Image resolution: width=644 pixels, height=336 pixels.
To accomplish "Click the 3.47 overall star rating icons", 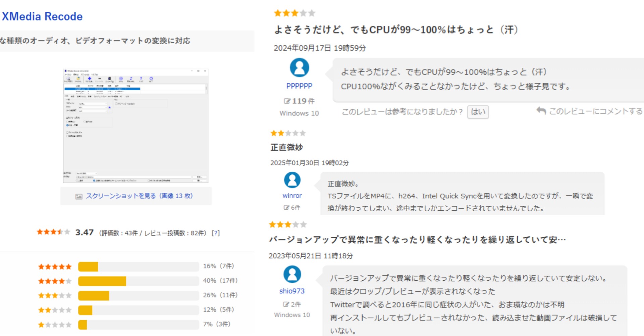I will pos(53,232).
